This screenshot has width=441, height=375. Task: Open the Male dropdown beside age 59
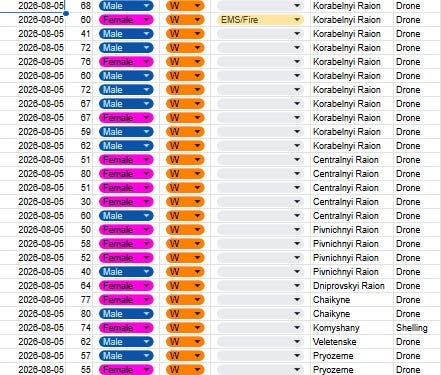click(x=126, y=132)
